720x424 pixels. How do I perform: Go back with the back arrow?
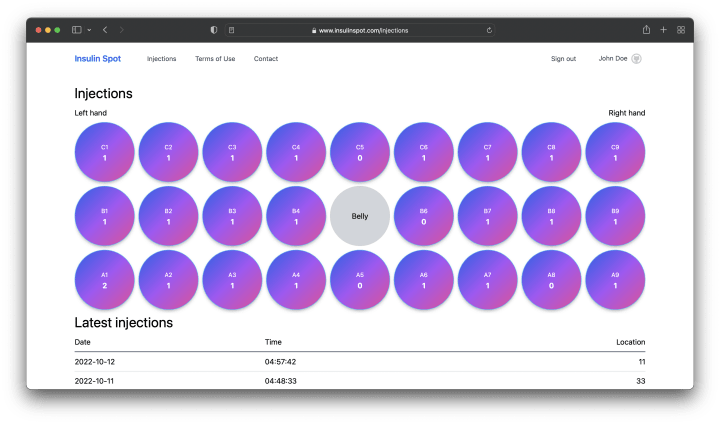click(x=105, y=30)
